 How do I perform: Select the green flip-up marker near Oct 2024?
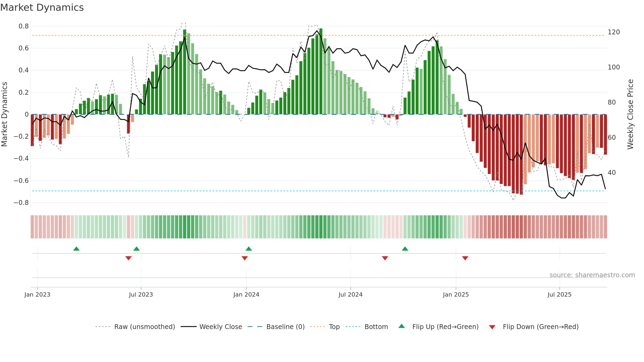405,249
